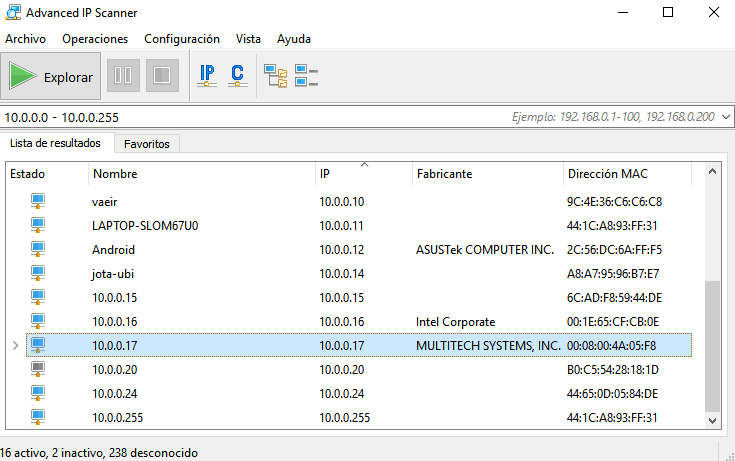Click the class C subnet toolbar icon
Image resolution: width=735 pixels, height=461 pixels.
pos(238,76)
